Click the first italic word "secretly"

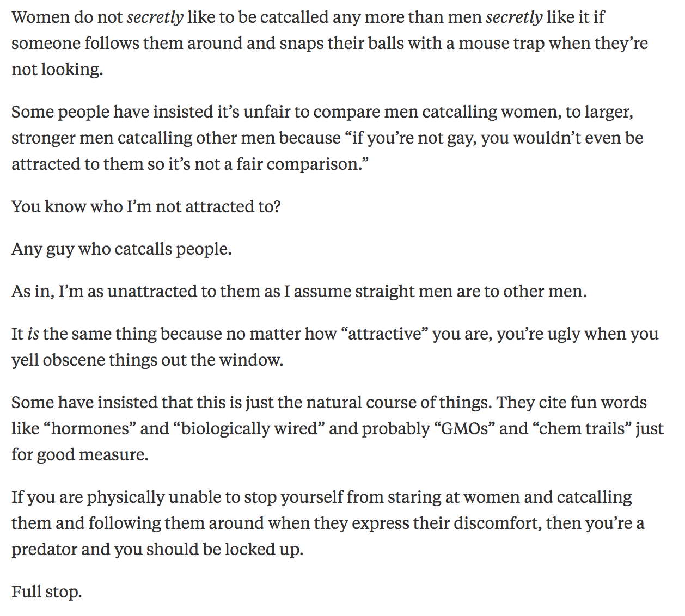pos(155,17)
